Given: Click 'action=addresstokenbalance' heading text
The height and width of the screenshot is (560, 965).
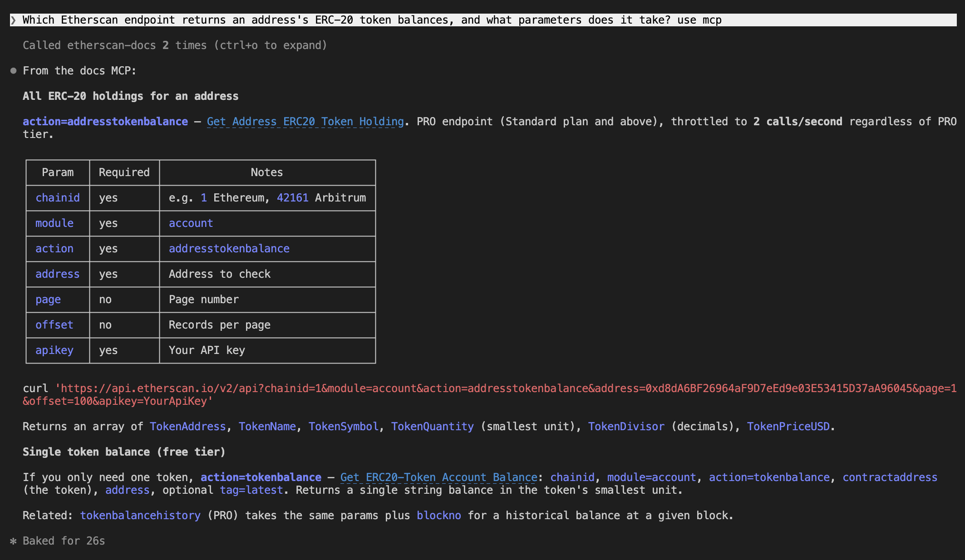Looking at the screenshot, I should point(105,122).
